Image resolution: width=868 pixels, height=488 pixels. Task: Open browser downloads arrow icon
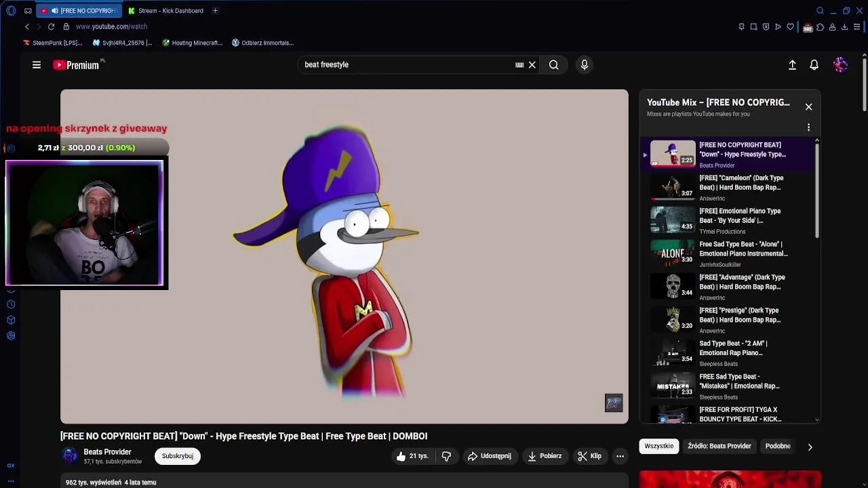pyautogui.click(x=844, y=27)
